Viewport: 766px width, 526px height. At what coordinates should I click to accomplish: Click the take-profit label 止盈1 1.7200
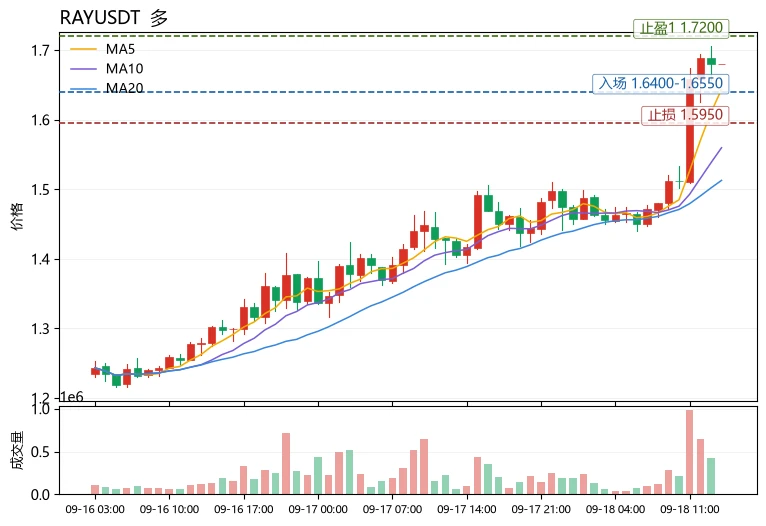click(681, 28)
